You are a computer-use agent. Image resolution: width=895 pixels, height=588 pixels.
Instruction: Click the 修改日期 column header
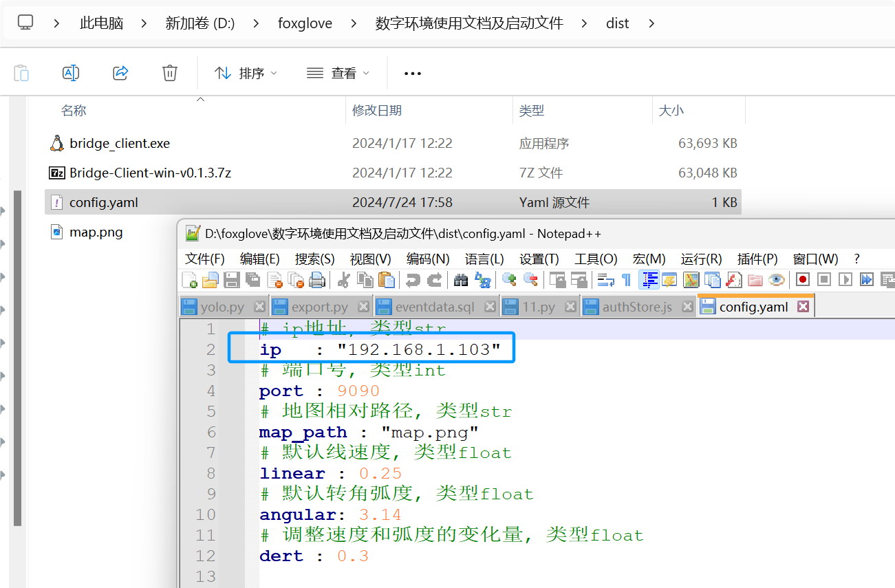pos(377,110)
